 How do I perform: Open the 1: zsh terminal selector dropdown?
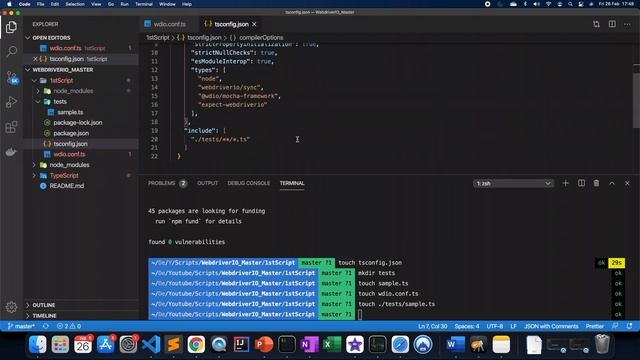point(513,184)
